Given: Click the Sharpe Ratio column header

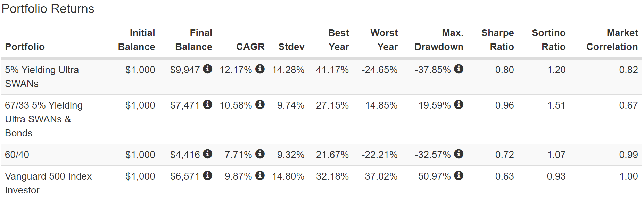Looking at the screenshot, I should 497,40.
